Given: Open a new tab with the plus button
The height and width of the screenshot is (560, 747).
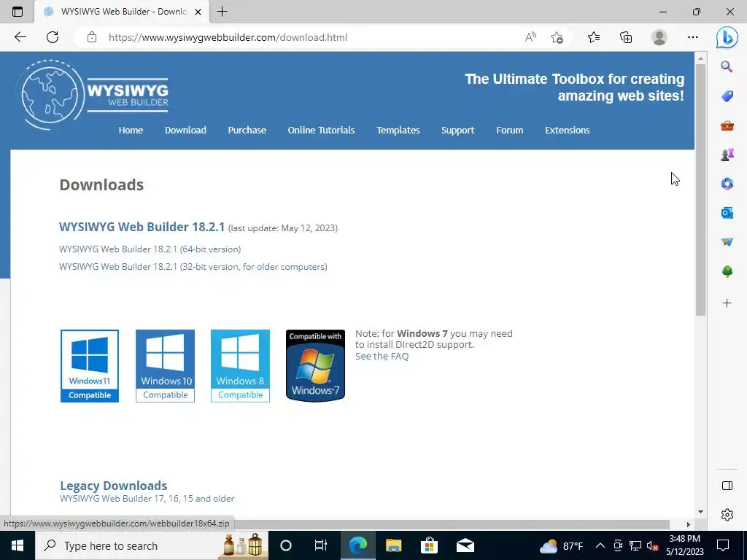Looking at the screenshot, I should click(x=222, y=12).
